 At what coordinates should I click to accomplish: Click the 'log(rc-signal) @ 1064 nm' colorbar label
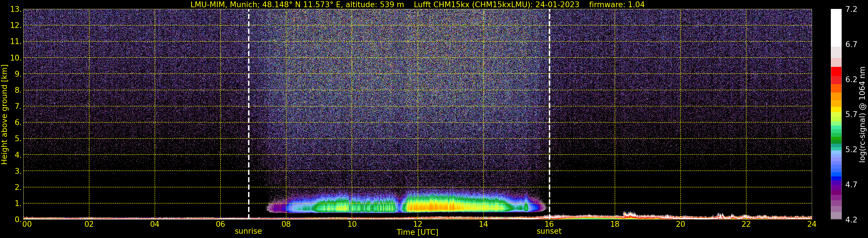[862, 114]
